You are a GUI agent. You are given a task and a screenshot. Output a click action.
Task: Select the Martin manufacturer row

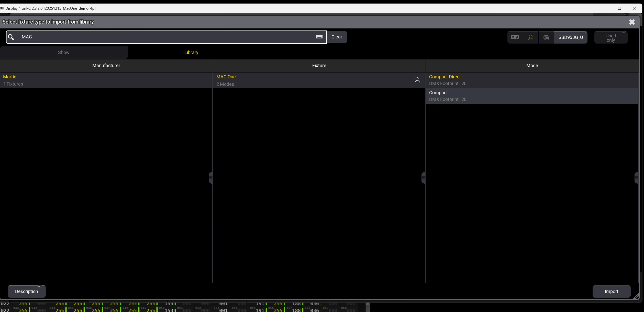[x=106, y=80]
